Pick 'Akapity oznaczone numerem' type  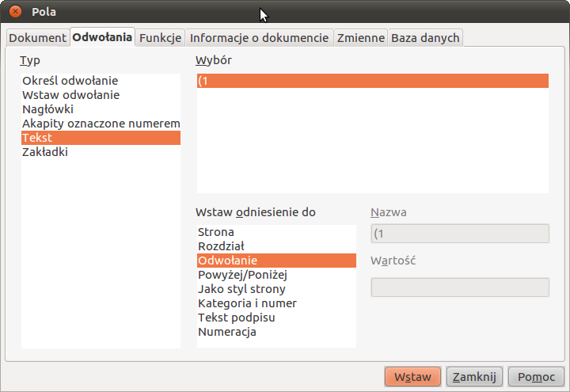pos(101,124)
